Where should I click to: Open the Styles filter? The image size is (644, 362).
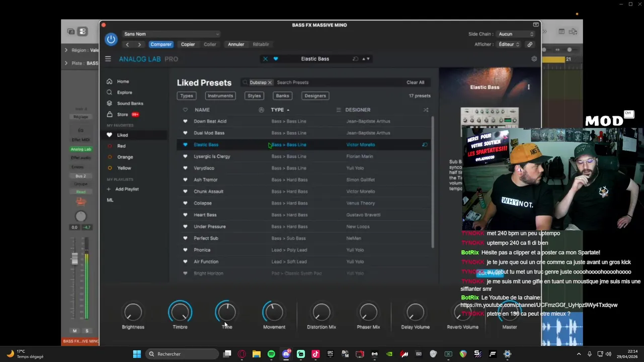[254, 96]
